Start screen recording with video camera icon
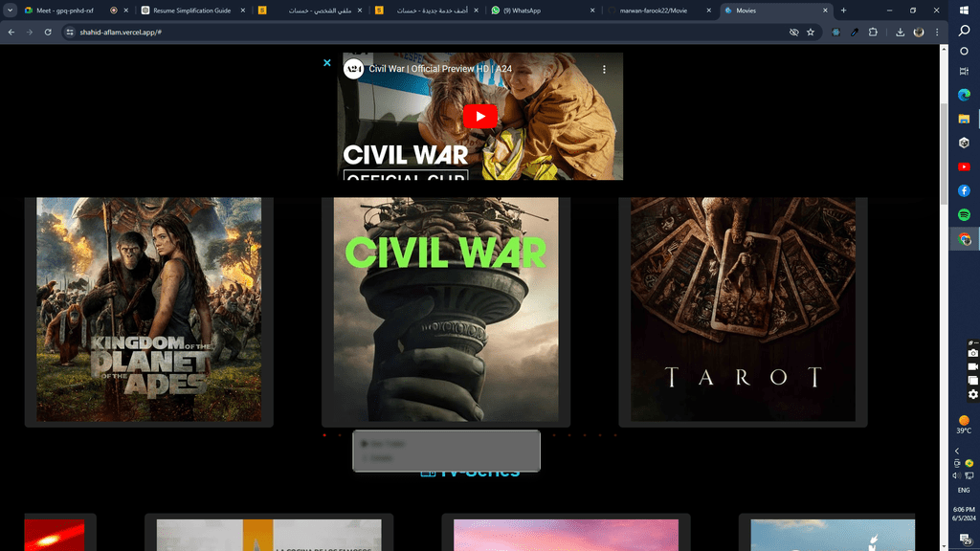Viewport: 980px width, 551px height. 972,367
